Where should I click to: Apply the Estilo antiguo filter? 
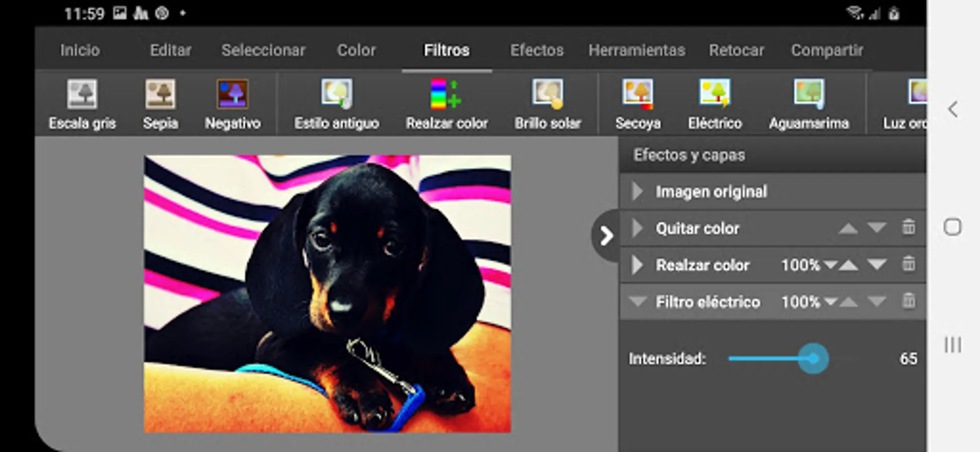(x=337, y=104)
